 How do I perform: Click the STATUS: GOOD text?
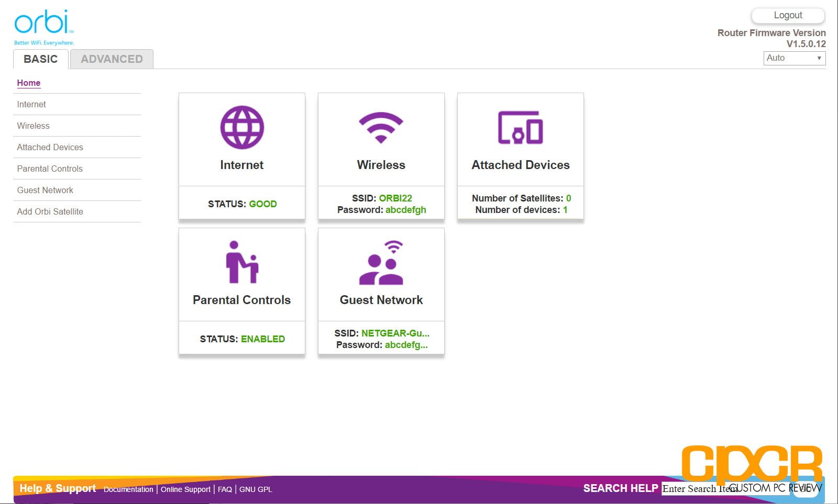[x=242, y=204]
